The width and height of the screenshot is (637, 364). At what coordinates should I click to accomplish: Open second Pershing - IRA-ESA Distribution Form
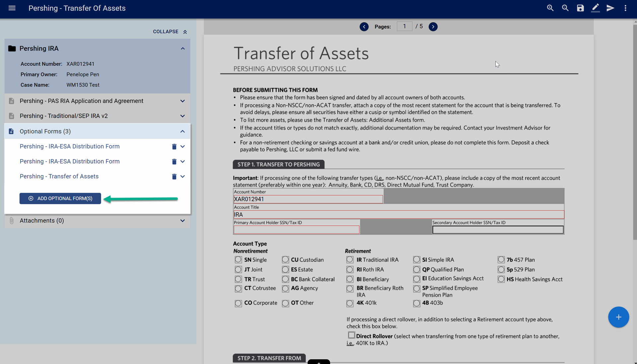point(70,161)
